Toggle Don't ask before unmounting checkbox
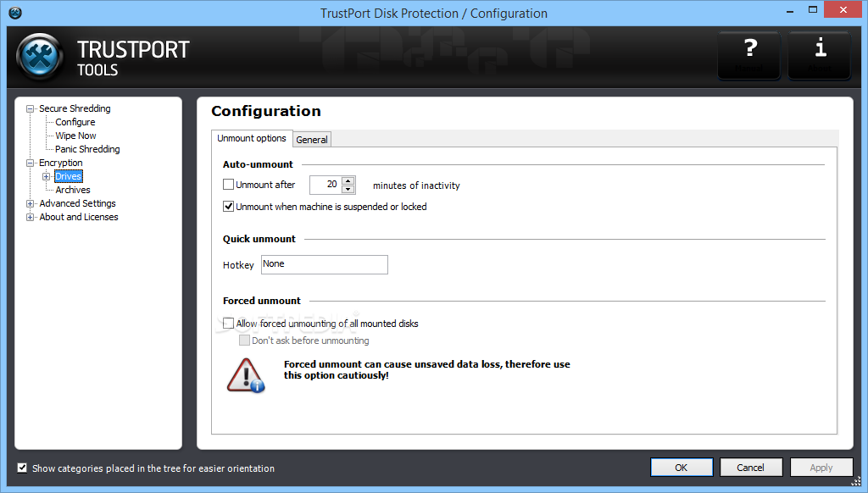This screenshot has width=868, height=493. [x=244, y=341]
